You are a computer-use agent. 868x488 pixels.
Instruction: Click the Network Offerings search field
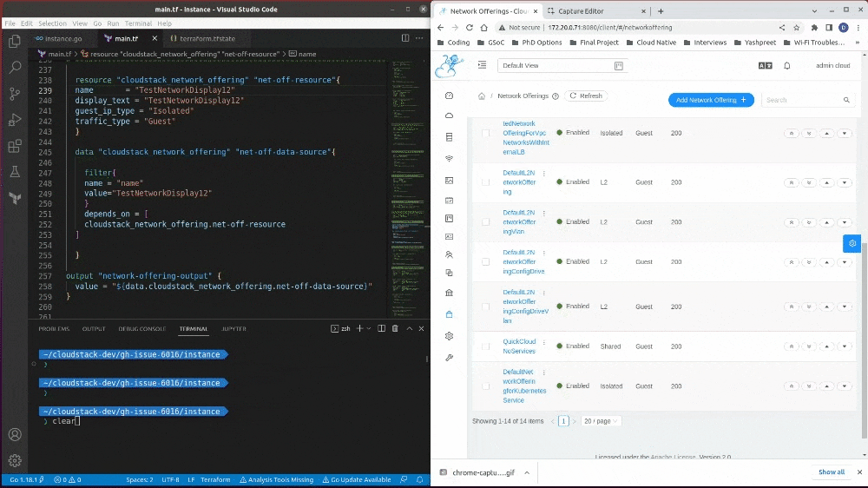[807, 100]
